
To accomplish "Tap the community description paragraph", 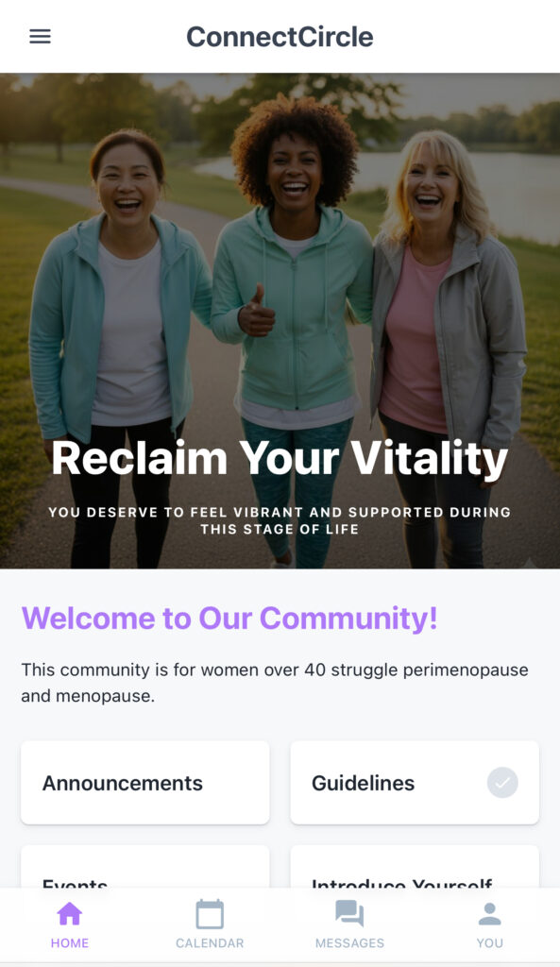I will 275,683.
